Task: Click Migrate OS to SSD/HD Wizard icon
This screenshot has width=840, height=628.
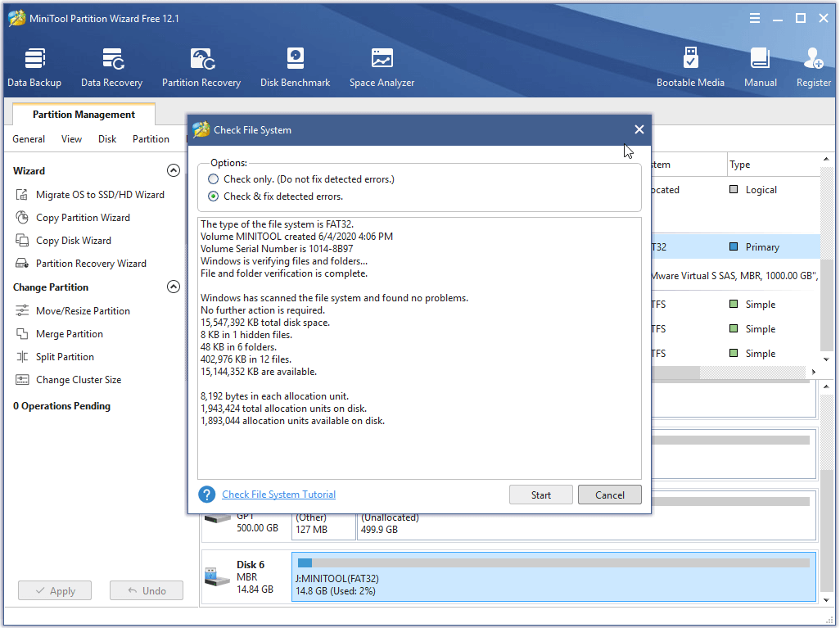Action: coord(22,195)
